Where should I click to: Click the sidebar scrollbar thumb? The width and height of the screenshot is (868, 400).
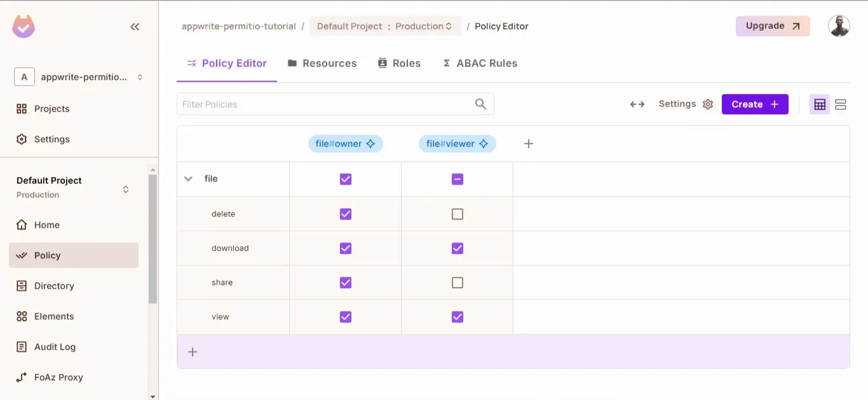click(x=153, y=239)
